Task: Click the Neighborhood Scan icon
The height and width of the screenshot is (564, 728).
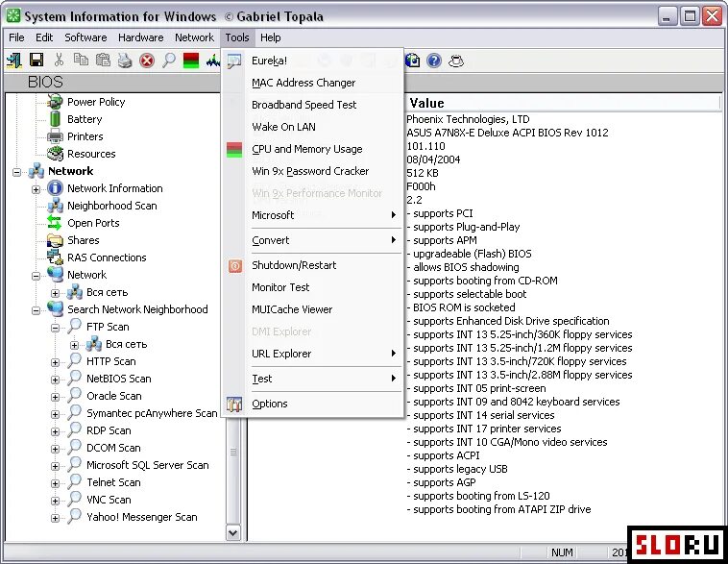Action: [x=55, y=206]
